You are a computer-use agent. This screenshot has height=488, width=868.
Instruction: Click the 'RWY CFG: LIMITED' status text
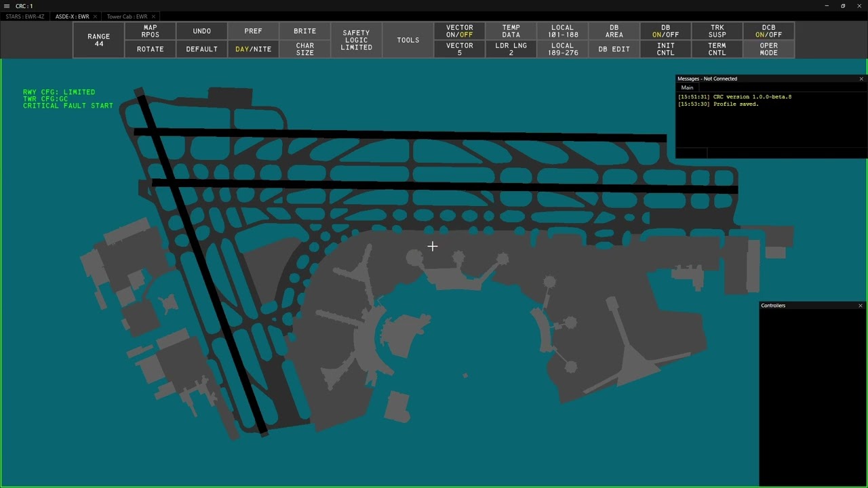[x=59, y=92]
